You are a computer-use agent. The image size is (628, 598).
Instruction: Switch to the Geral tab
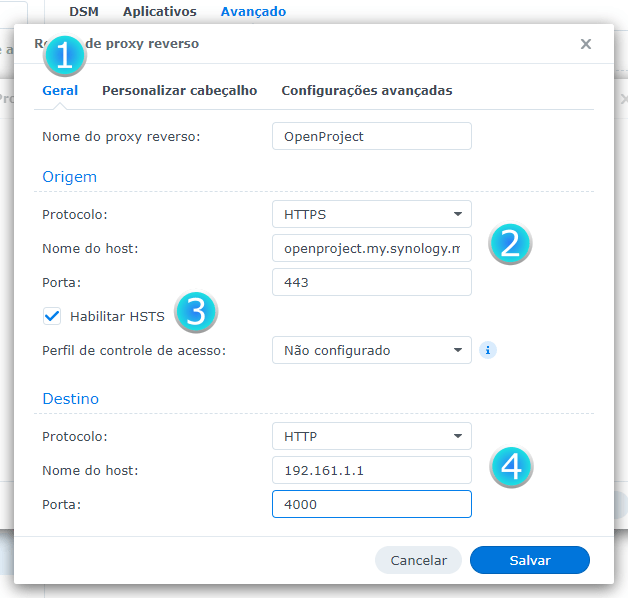tap(60, 91)
